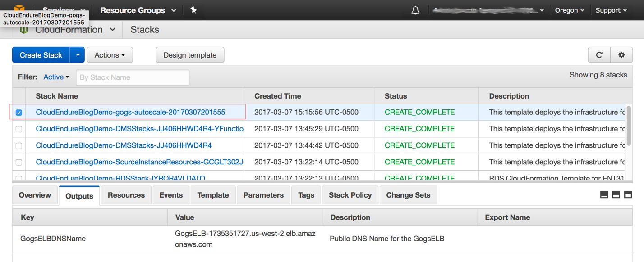Image resolution: width=644 pixels, height=262 pixels.
Task: Click the Design template button
Action: tap(190, 55)
